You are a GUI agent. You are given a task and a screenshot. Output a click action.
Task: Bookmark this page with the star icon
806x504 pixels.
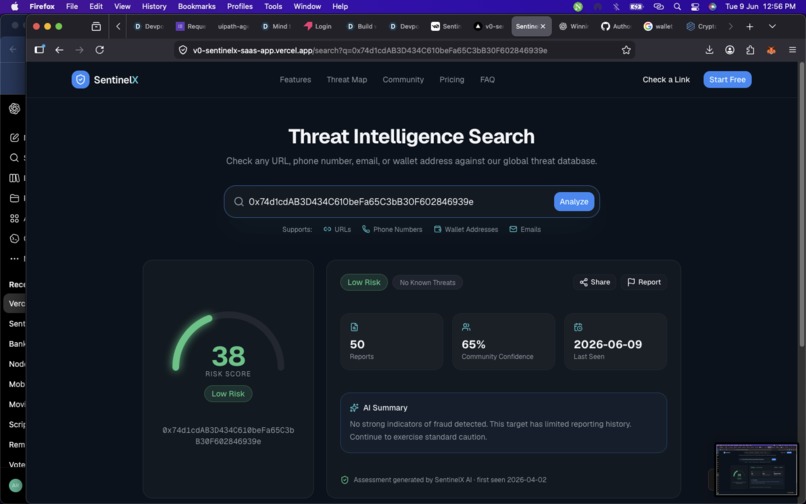click(x=626, y=50)
